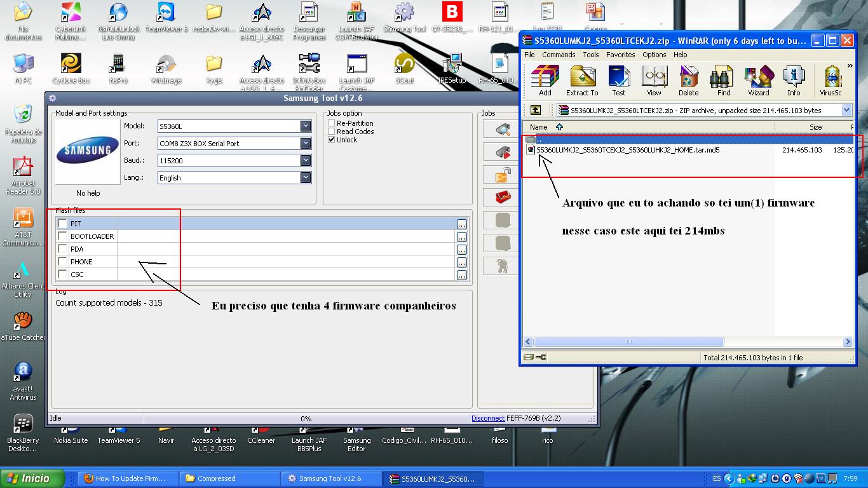Open the Model dropdown showing S5360L
The height and width of the screenshot is (488, 868).
(305, 126)
